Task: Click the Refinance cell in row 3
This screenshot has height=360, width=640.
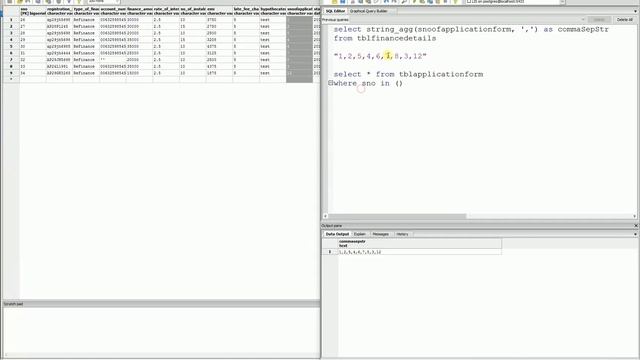Action: tap(86, 33)
